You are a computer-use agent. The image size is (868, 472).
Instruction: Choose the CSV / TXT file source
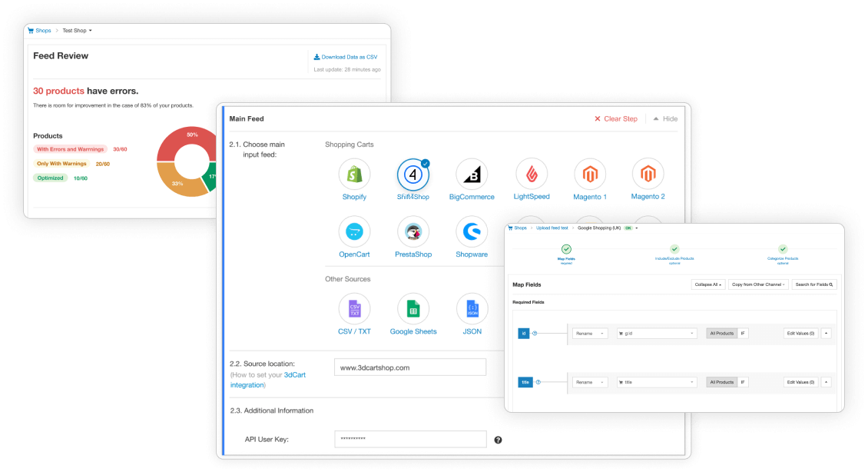click(x=354, y=308)
